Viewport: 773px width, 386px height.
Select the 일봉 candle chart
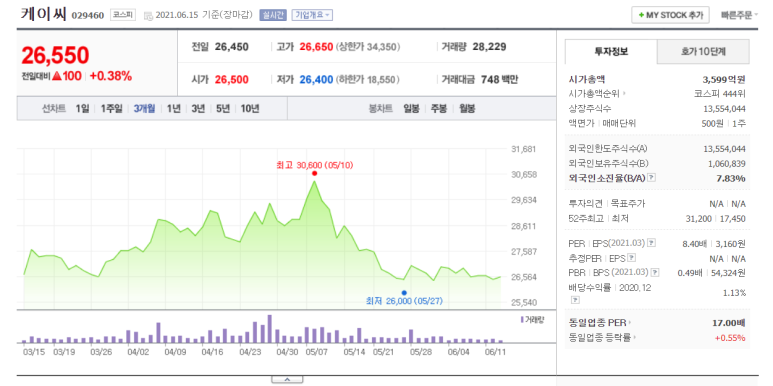(411, 108)
